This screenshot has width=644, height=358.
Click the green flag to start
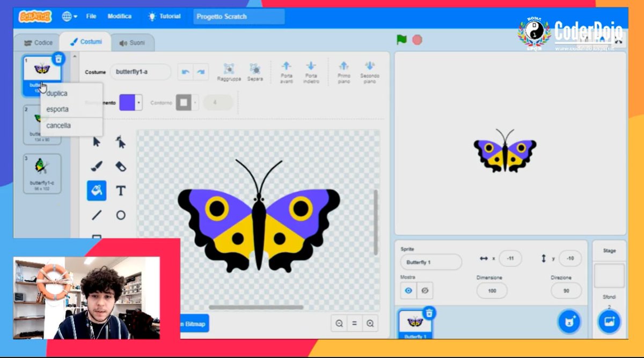pos(401,40)
